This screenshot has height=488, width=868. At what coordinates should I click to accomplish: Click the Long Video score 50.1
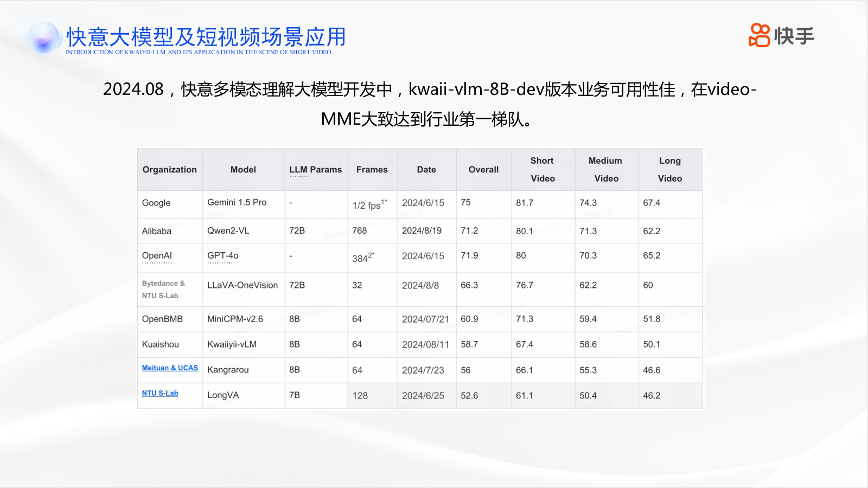pyautogui.click(x=652, y=344)
